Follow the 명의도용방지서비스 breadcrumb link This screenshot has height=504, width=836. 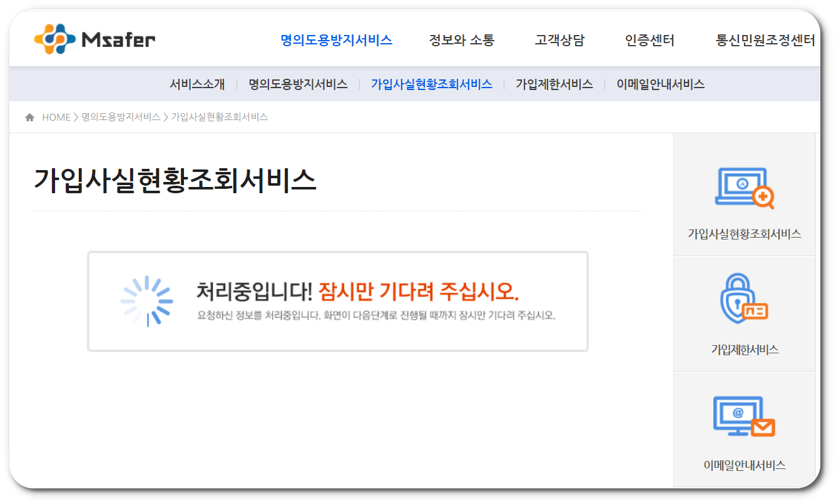[119, 116]
